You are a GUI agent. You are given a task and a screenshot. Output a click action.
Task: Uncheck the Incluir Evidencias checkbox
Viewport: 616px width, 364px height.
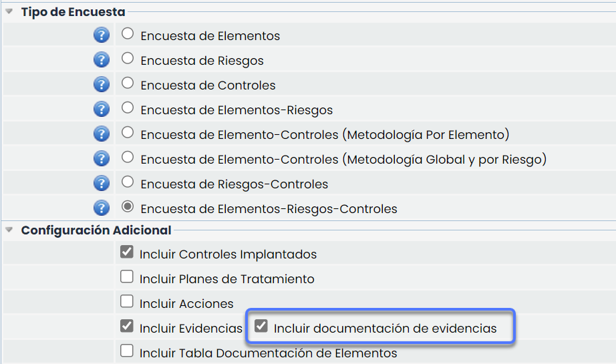tap(126, 327)
